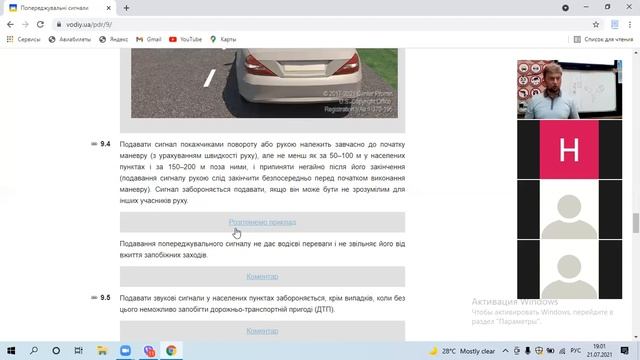
Task: Open Список для чтения reading list
Action: point(603,39)
